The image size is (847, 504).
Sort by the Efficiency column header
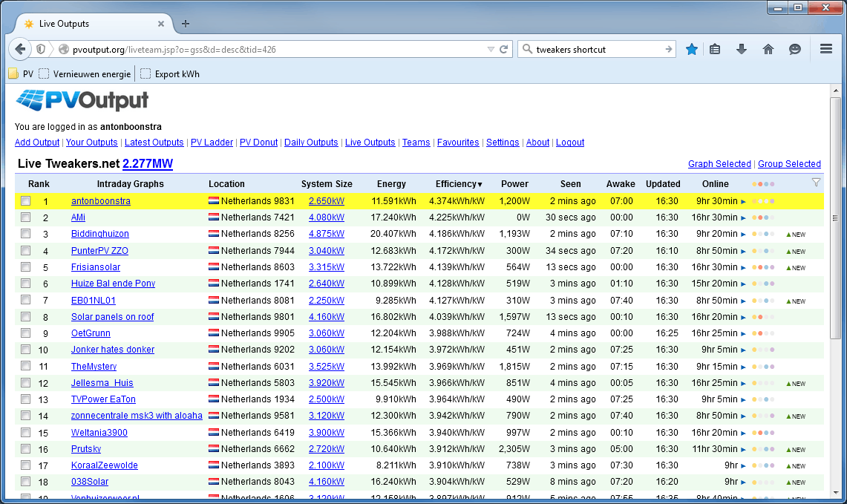coord(458,184)
